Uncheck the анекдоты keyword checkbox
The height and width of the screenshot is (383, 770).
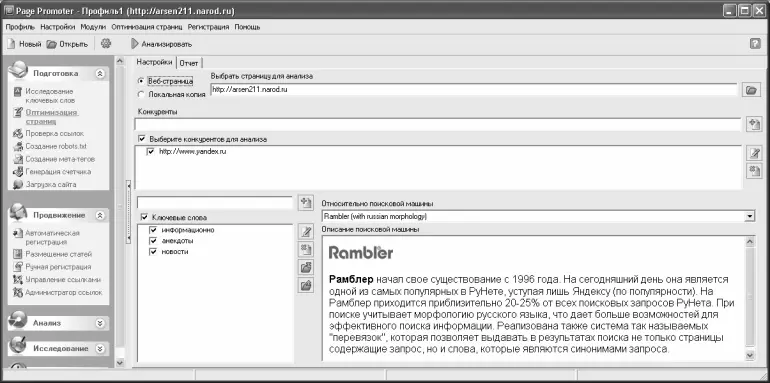pos(153,241)
